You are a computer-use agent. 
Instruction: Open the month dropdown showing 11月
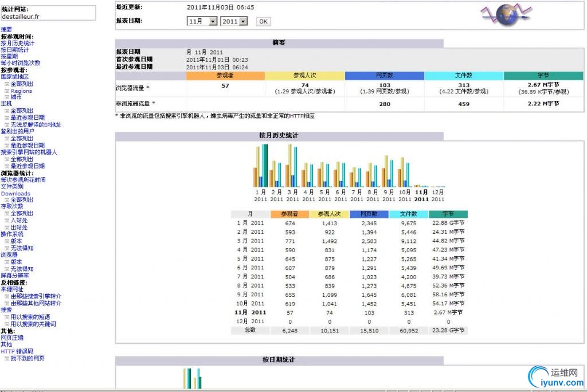202,21
